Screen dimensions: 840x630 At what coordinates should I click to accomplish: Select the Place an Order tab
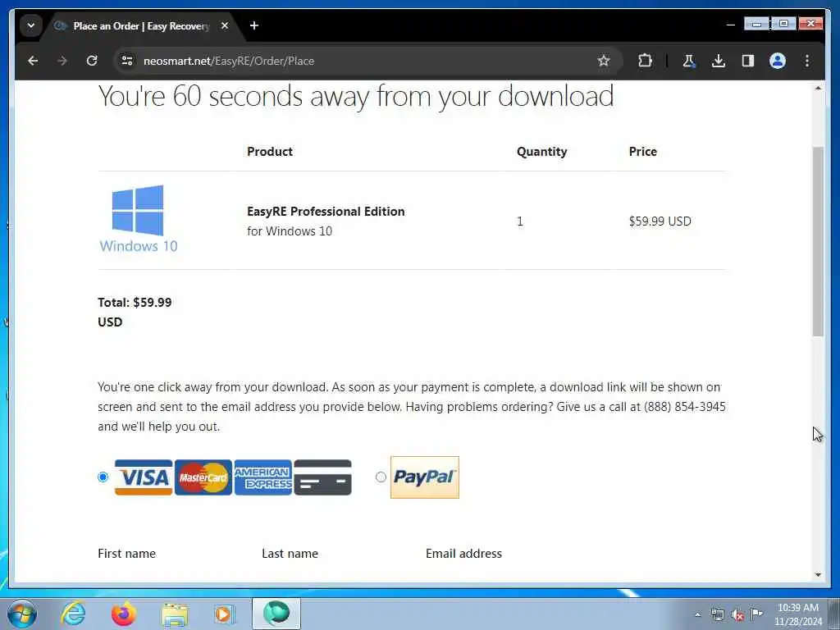(x=142, y=25)
